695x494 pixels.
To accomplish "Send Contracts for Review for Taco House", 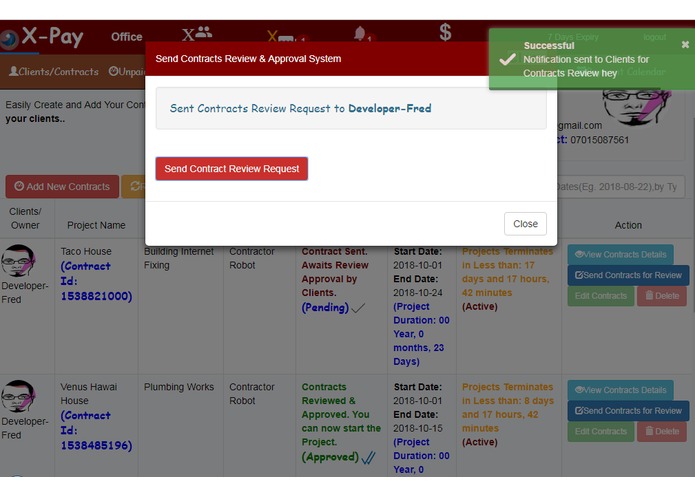I will pos(628,275).
